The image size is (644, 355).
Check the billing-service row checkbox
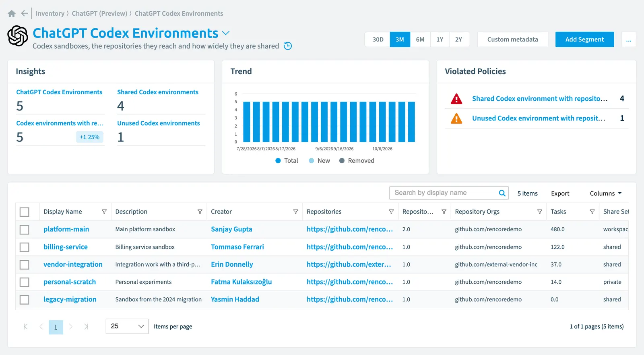click(25, 247)
